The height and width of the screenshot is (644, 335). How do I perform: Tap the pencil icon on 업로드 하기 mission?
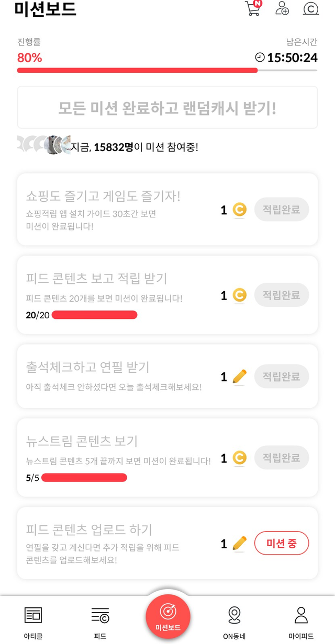pos(239,544)
